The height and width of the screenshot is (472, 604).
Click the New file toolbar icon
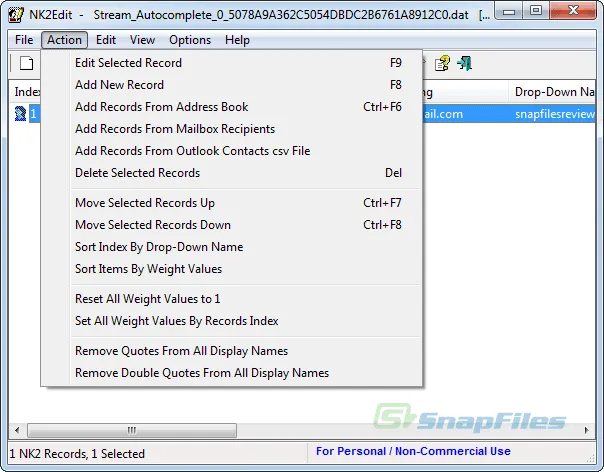pos(27,64)
